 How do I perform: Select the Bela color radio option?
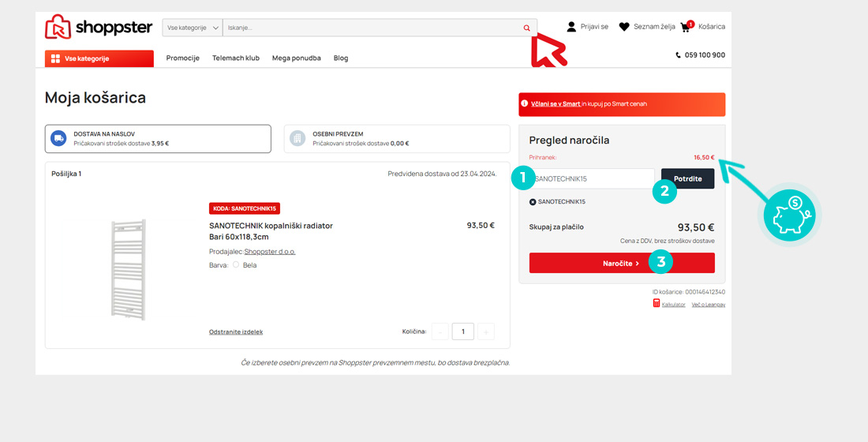click(236, 264)
